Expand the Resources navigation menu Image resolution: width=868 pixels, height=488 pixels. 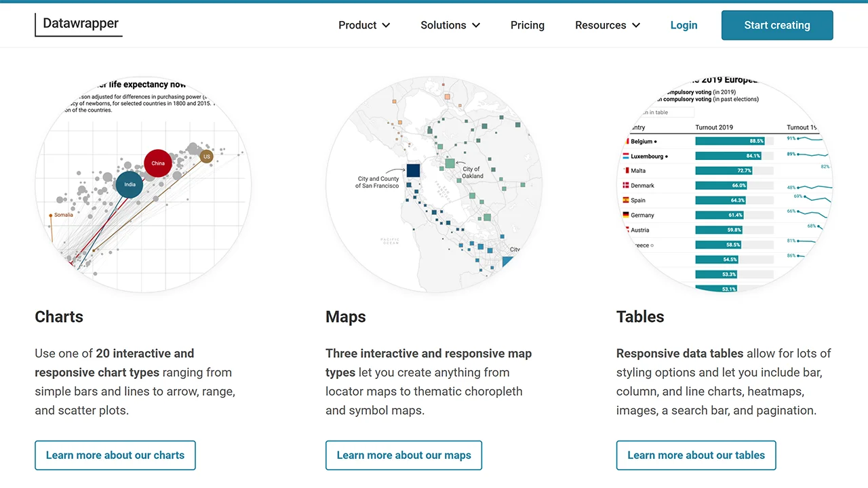pos(608,25)
